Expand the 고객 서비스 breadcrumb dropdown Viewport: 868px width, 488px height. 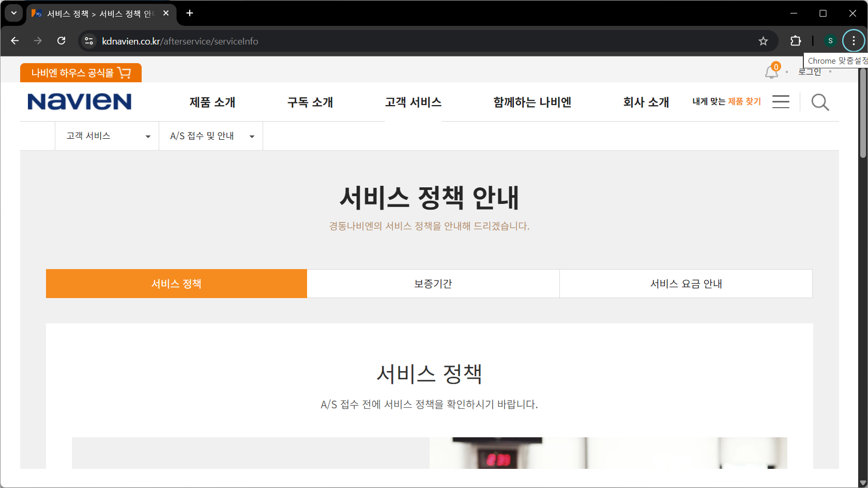(x=107, y=136)
